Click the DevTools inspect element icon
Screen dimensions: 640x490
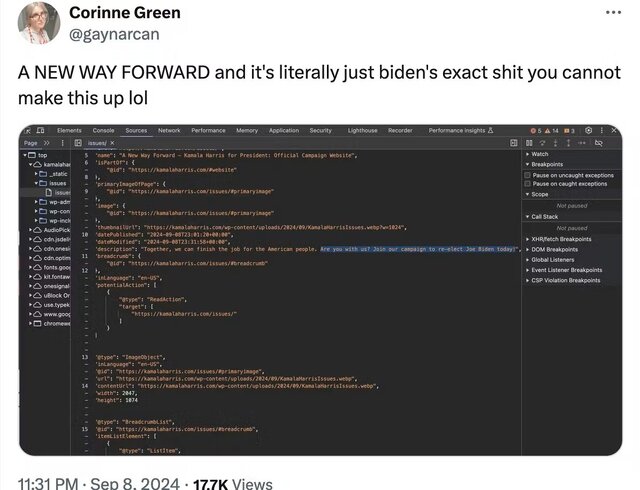28,130
